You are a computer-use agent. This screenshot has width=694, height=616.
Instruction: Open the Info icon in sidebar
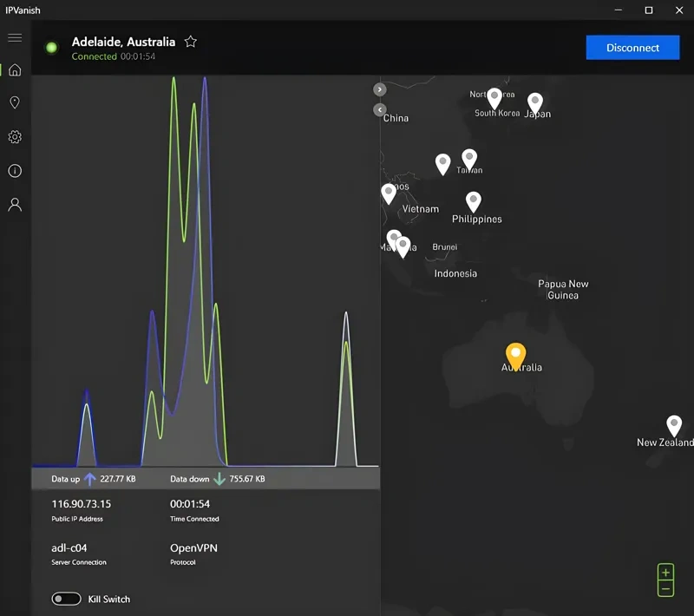15,171
